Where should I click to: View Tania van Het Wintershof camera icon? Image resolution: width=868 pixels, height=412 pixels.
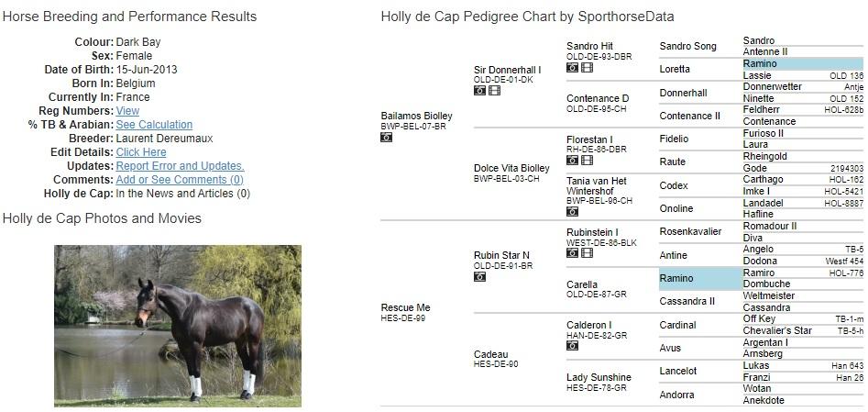tap(572, 211)
